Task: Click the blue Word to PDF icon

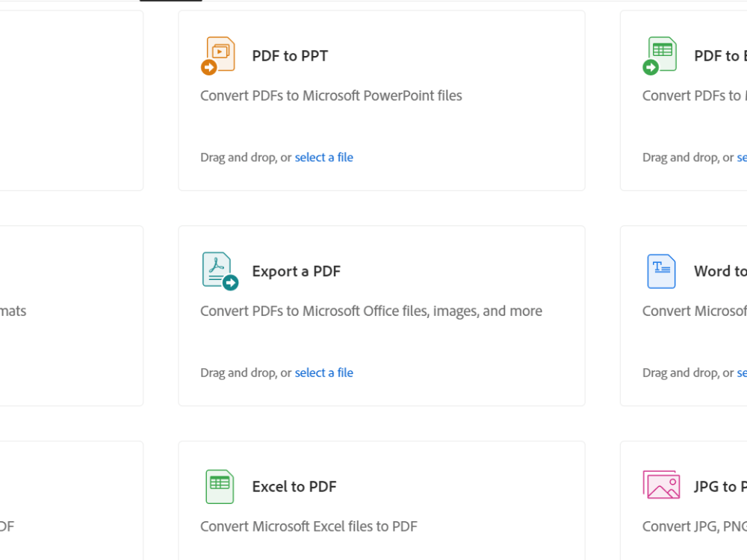Action: [x=661, y=272]
